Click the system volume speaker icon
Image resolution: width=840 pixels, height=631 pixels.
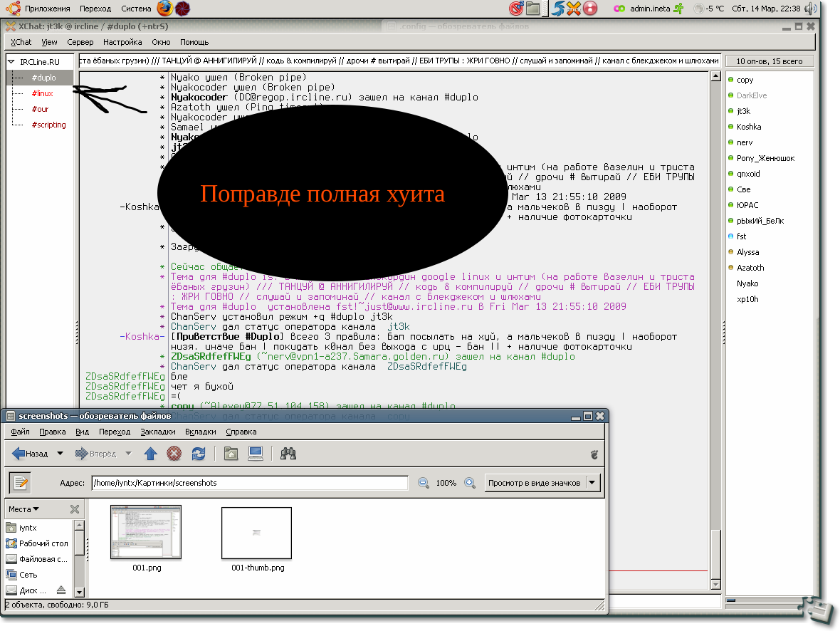click(811, 9)
